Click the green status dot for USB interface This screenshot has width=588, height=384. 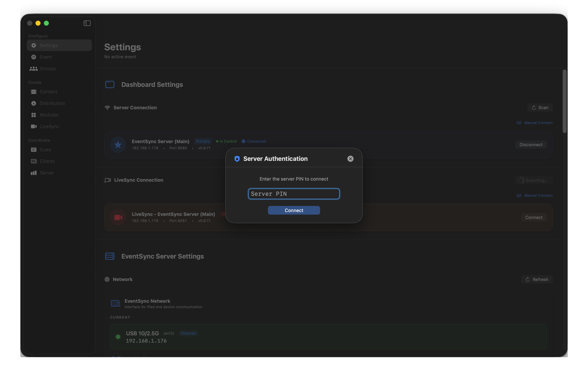click(x=118, y=337)
